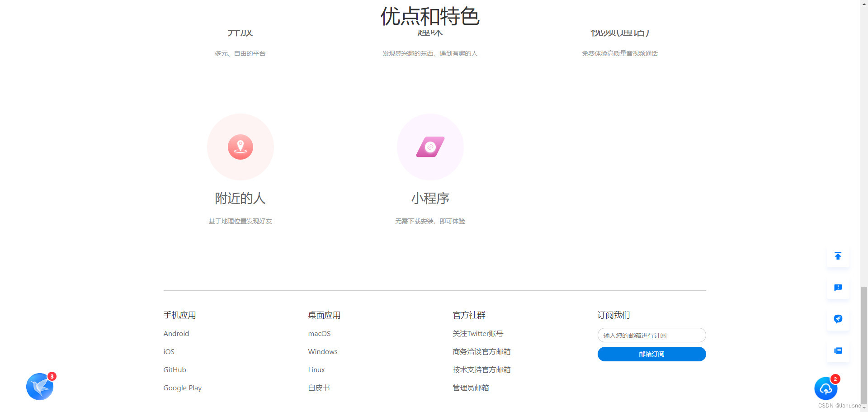Open the GitHub link

pos(175,369)
